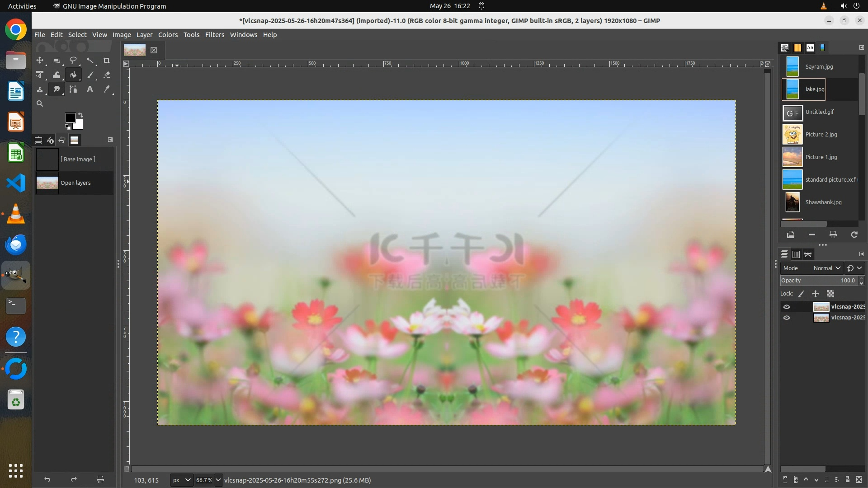The height and width of the screenshot is (488, 868).
Task: Select the Crop tool
Action: click(x=107, y=61)
